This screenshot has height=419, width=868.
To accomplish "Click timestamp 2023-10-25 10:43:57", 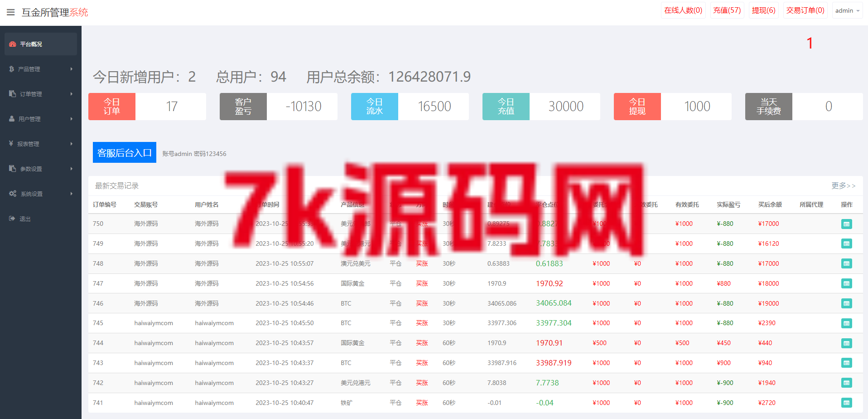I will click(x=285, y=343).
